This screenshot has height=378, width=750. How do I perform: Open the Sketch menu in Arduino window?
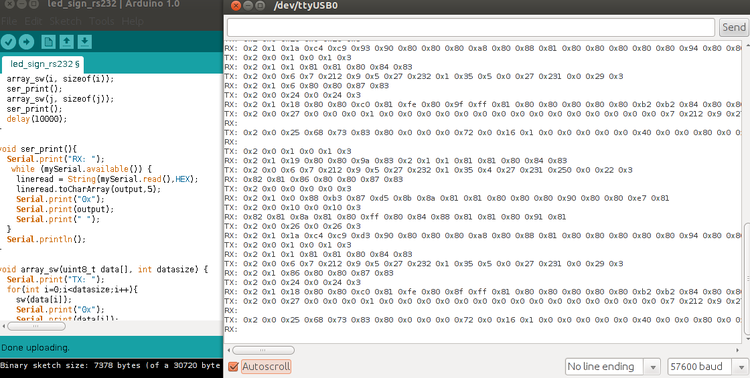[x=66, y=22]
